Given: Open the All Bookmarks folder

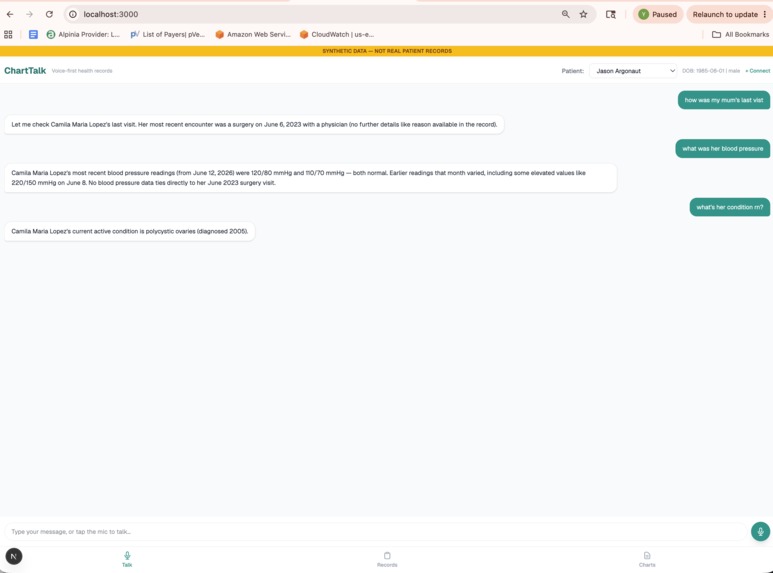Looking at the screenshot, I should [x=740, y=35].
